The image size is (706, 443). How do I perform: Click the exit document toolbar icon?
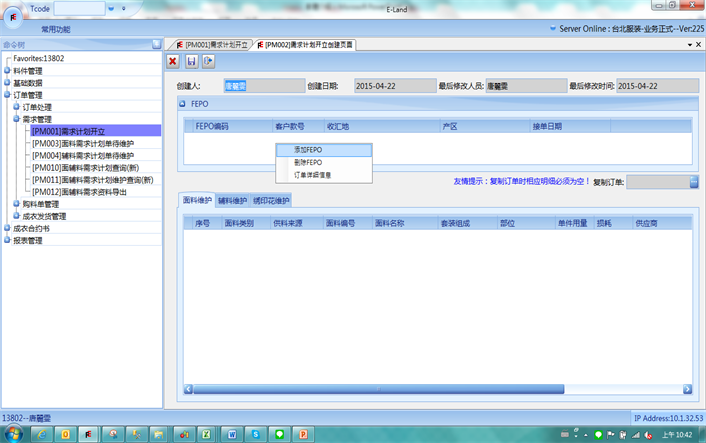[x=208, y=62]
